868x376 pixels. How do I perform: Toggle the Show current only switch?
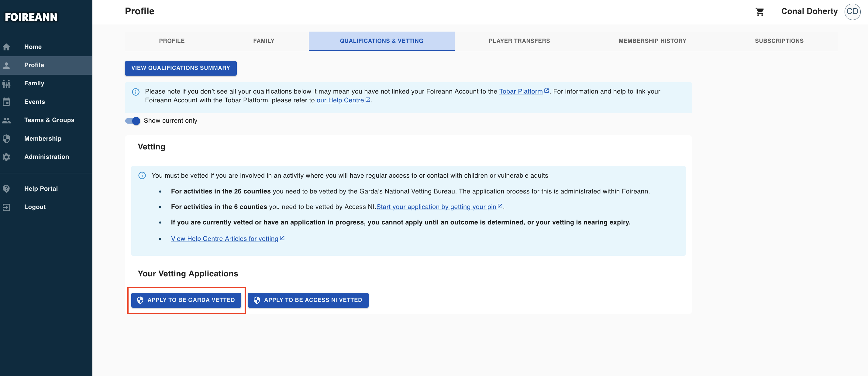[x=133, y=121]
